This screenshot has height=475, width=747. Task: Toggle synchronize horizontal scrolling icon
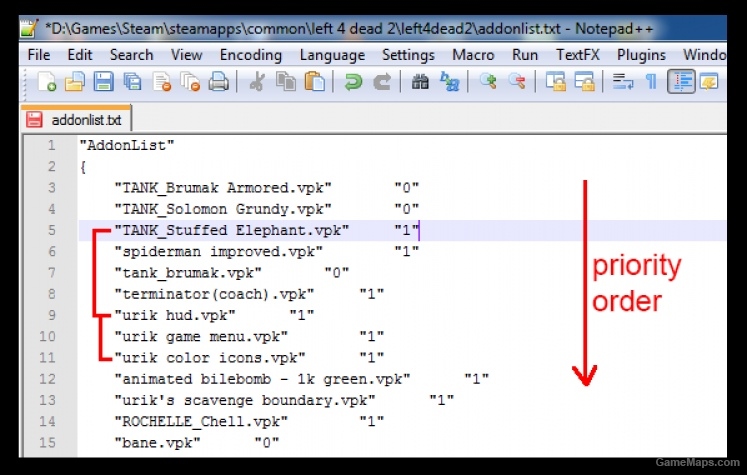584,81
